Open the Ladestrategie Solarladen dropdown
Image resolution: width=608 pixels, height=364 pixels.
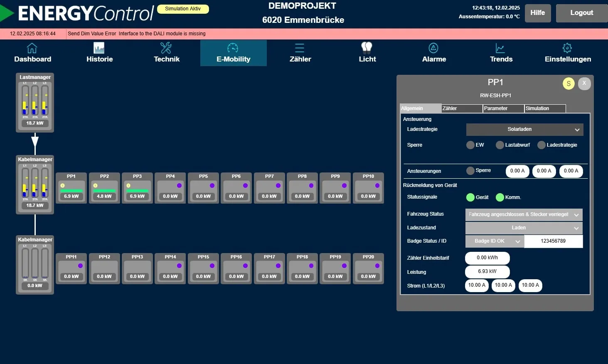pos(525,130)
